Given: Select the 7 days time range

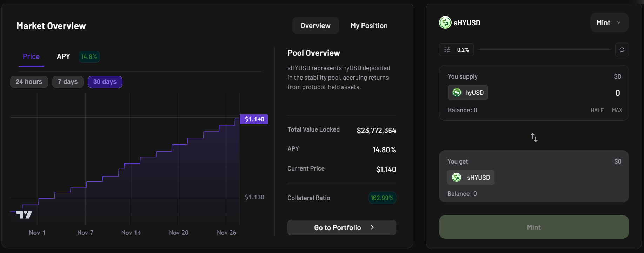Looking at the screenshot, I should click(67, 82).
